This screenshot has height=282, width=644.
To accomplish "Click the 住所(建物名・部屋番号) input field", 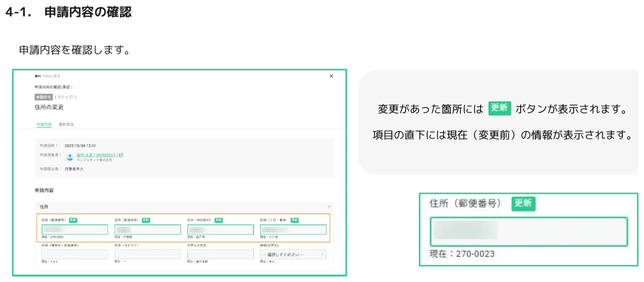I will 75,254.
